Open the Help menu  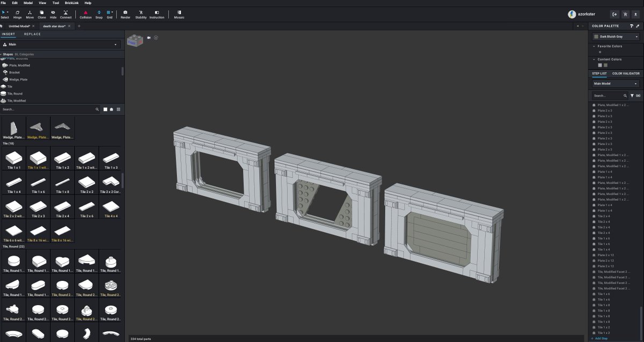coord(88,3)
